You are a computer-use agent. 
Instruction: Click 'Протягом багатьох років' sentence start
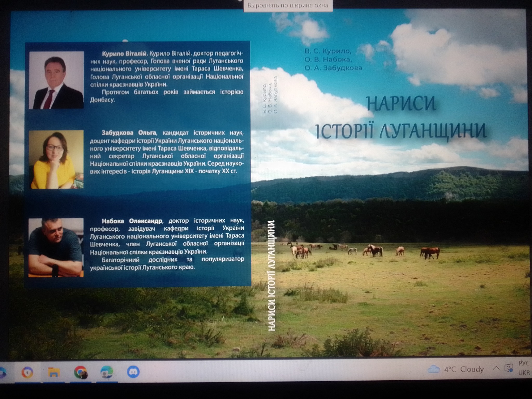click(x=140, y=92)
